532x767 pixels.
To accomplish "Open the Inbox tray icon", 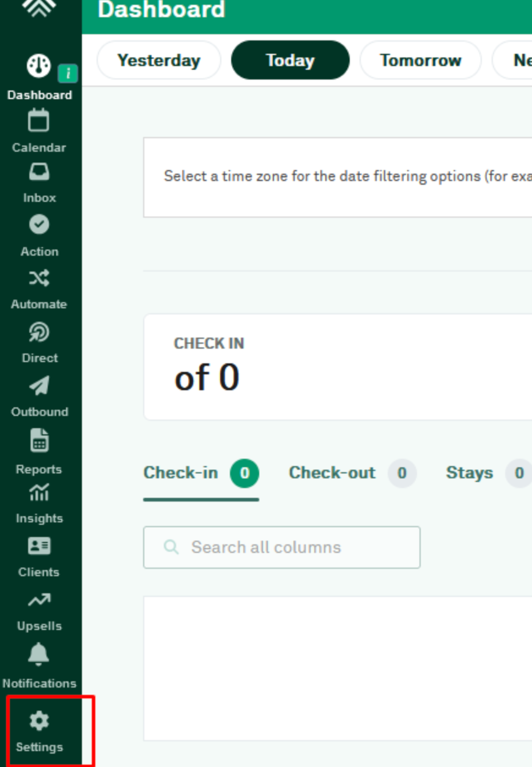I will 39,172.
